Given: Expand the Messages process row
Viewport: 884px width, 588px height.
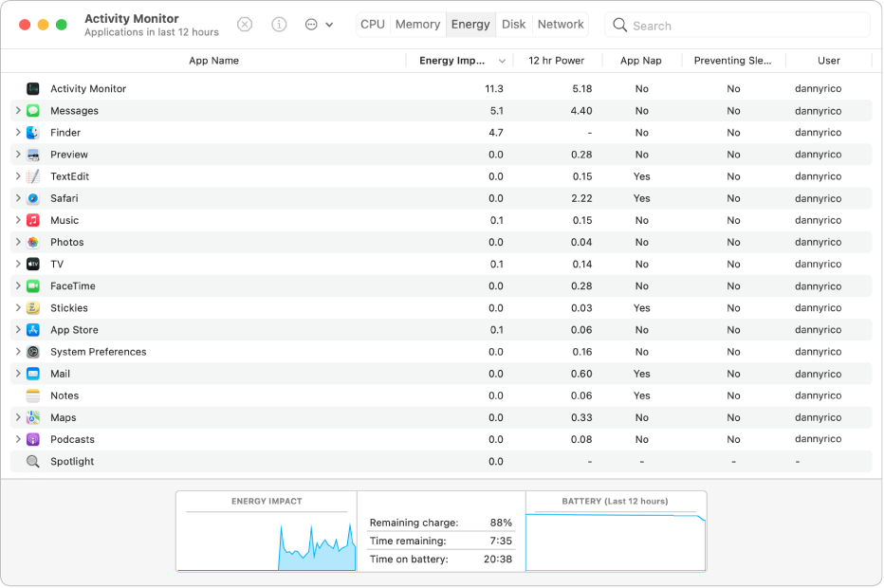Looking at the screenshot, I should pyautogui.click(x=18, y=111).
